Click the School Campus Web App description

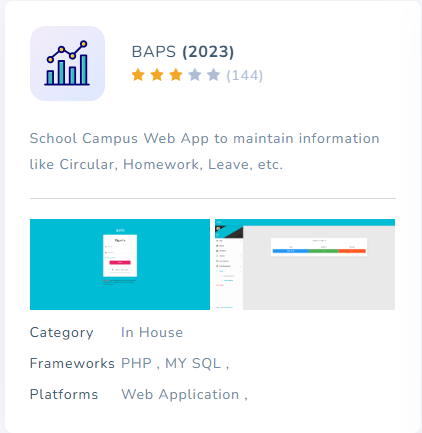pyautogui.click(x=204, y=151)
